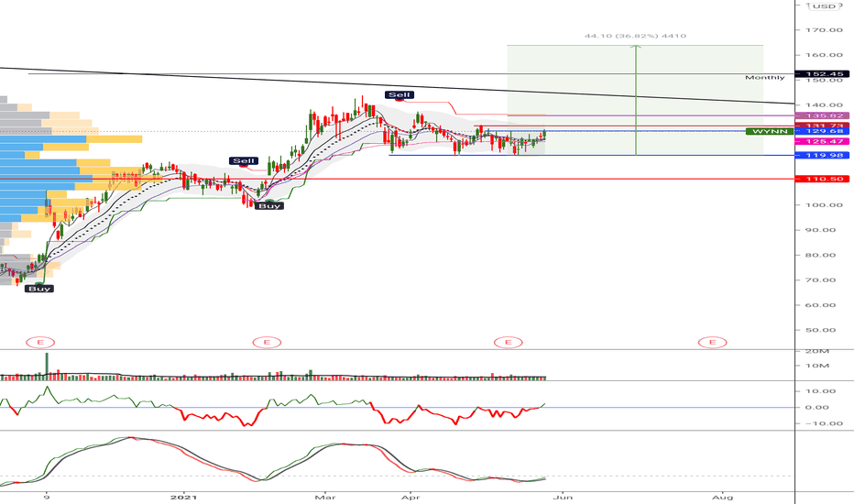Click the 119.98 blue support level label
The height and width of the screenshot is (504, 854).
coord(824,155)
